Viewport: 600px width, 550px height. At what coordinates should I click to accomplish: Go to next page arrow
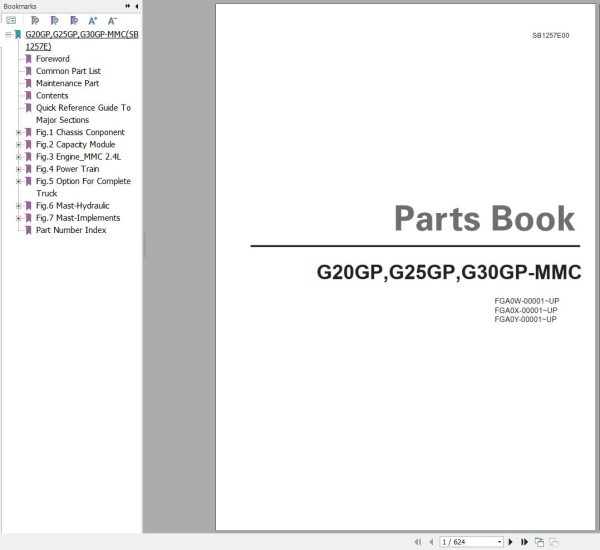pyautogui.click(x=510, y=542)
